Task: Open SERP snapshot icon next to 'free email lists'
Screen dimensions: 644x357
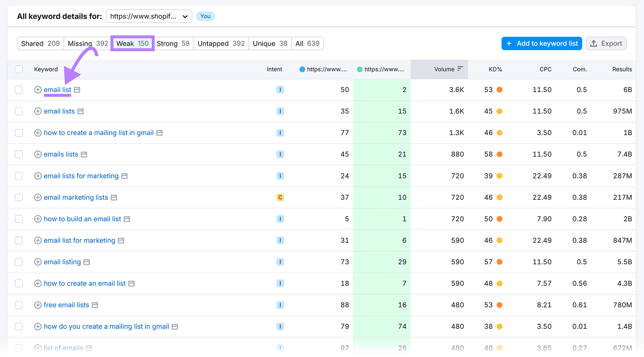Action: pyautogui.click(x=95, y=305)
